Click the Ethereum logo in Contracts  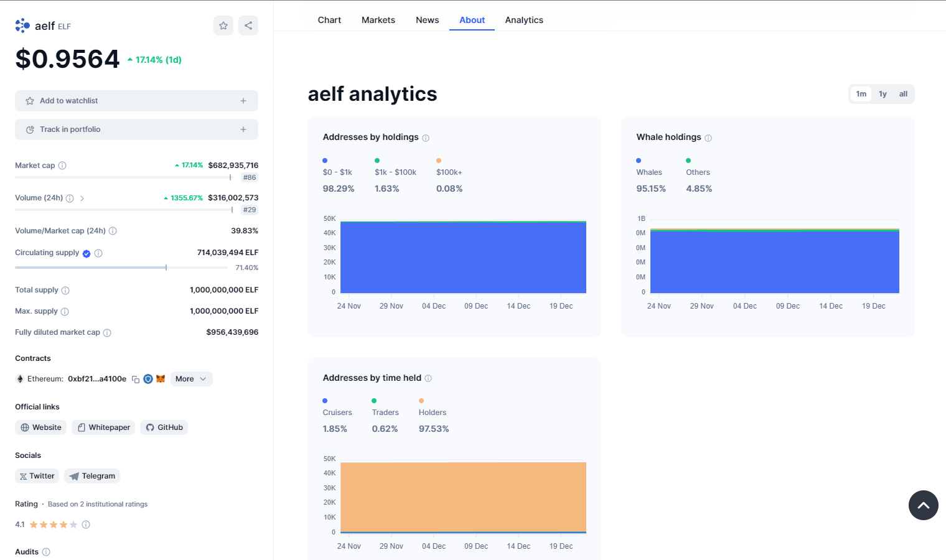(20, 379)
